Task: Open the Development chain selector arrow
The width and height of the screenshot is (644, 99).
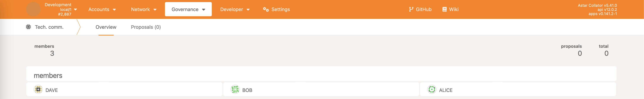Action: click(75, 10)
